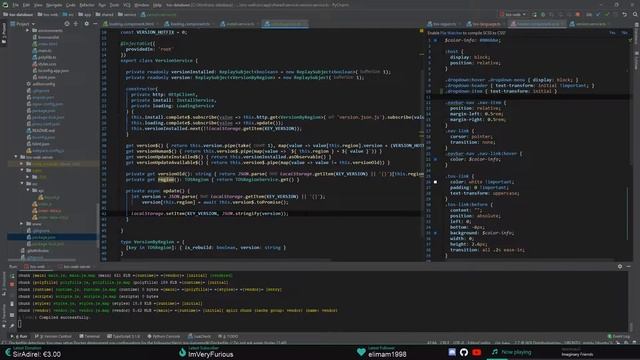Click the 'service' breadcrumb folder
This screenshot has width=640, height=360.
tap(127, 14)
